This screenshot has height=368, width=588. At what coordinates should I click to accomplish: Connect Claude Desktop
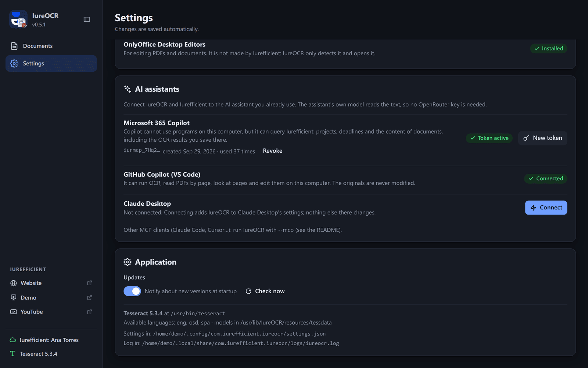coord(546,208)
